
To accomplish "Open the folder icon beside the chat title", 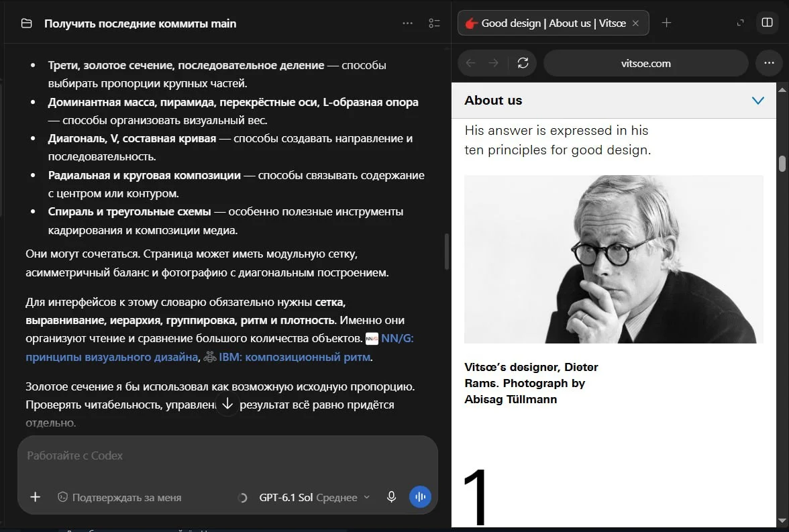I will click(x=27, y=23).
